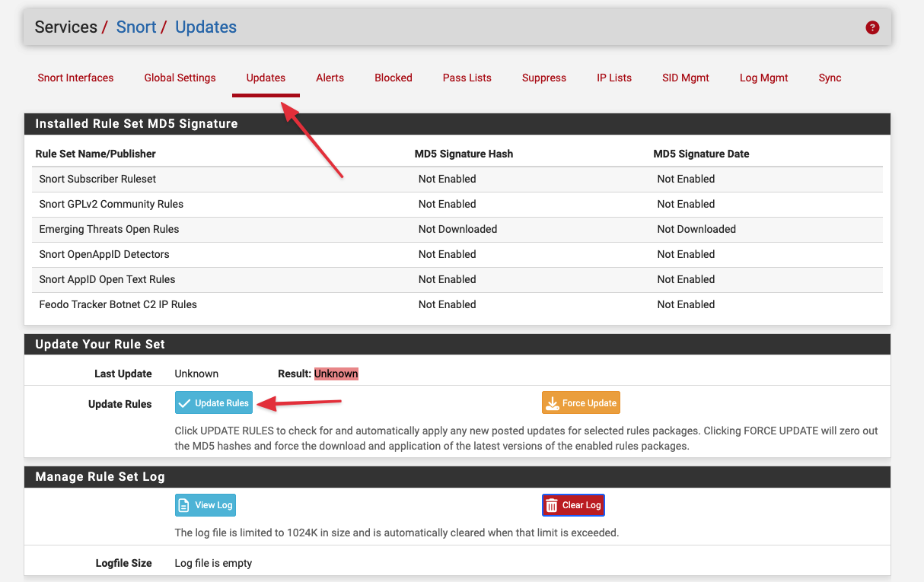The width and height of the screenshot is (924, 582).
Task: Switch to the Log Mgmt tab
Action: click(x=763, y=78)
